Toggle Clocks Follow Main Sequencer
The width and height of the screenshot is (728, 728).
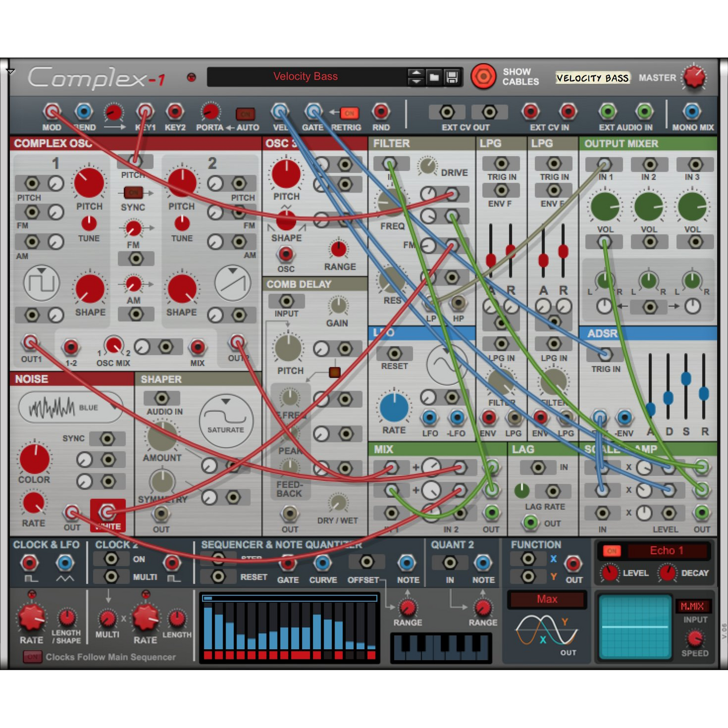tap(32, 657)
